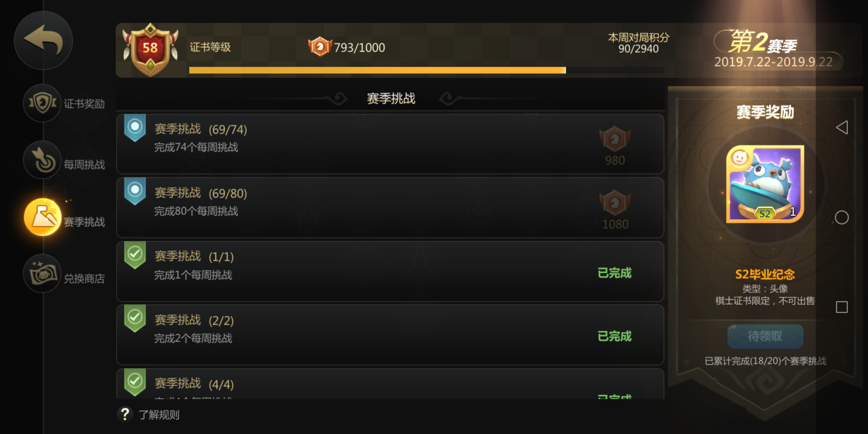Tap the Android recent apps square

click(x=841, y=307)
